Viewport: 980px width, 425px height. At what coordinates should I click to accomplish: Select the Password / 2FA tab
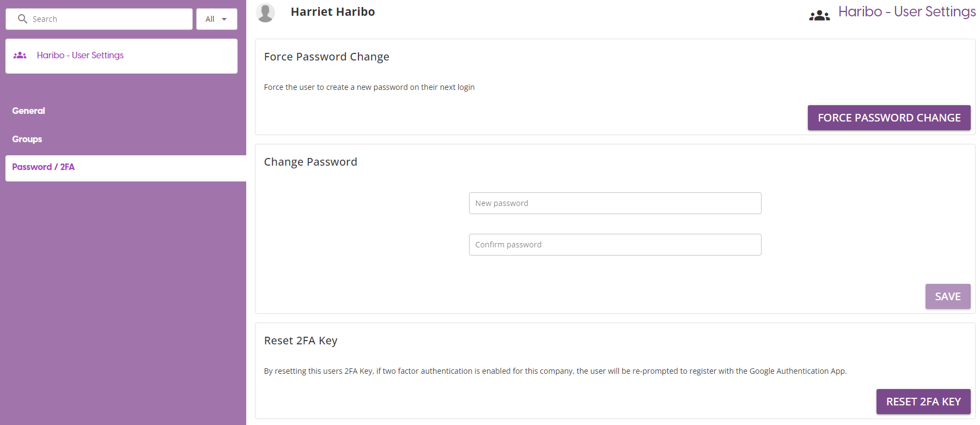pyautogui.click(x=44, y=167)
